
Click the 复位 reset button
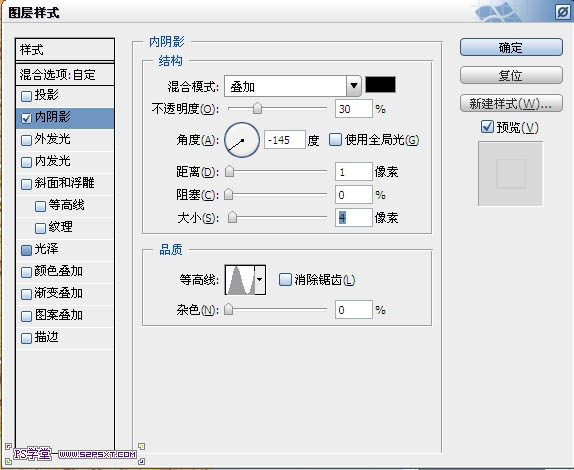[x=511, y=75]
